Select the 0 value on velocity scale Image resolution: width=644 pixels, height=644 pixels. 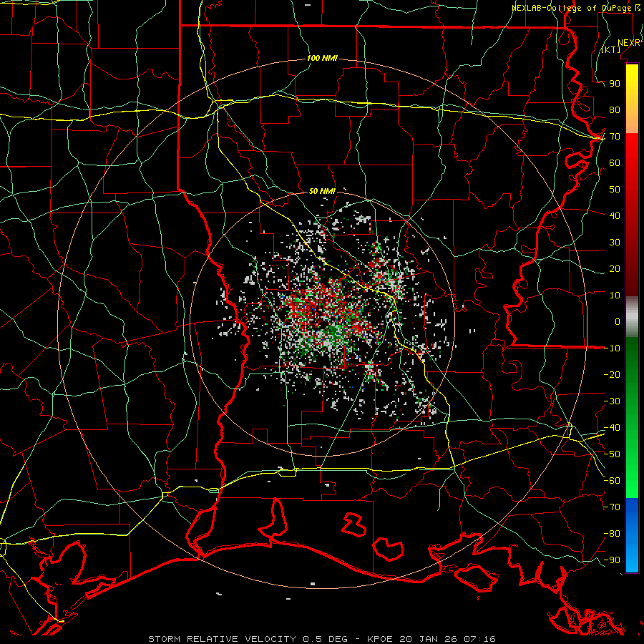(618, 321)
